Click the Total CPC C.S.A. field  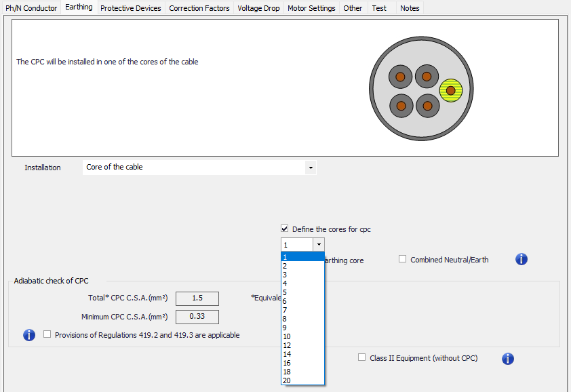pos(197,298)
